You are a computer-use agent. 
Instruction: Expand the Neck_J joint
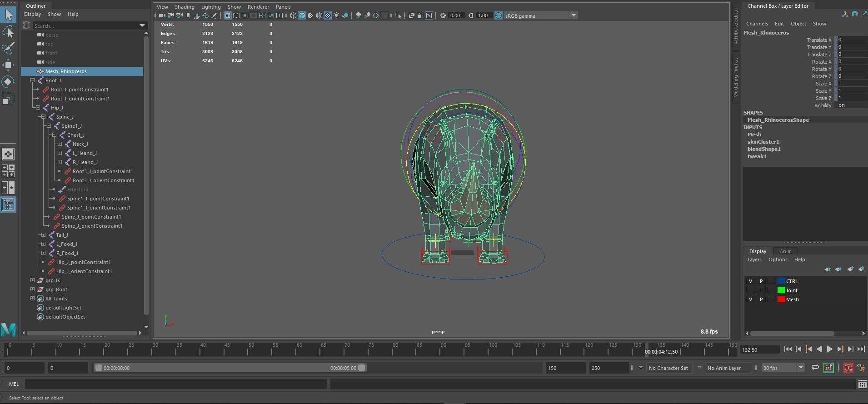[x=60, y=144]
